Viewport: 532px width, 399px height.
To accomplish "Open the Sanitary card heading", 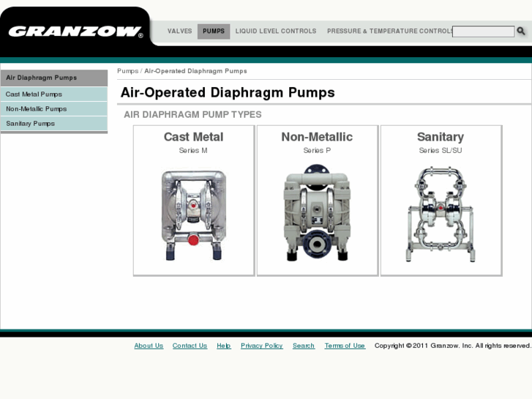I will 441,137.
